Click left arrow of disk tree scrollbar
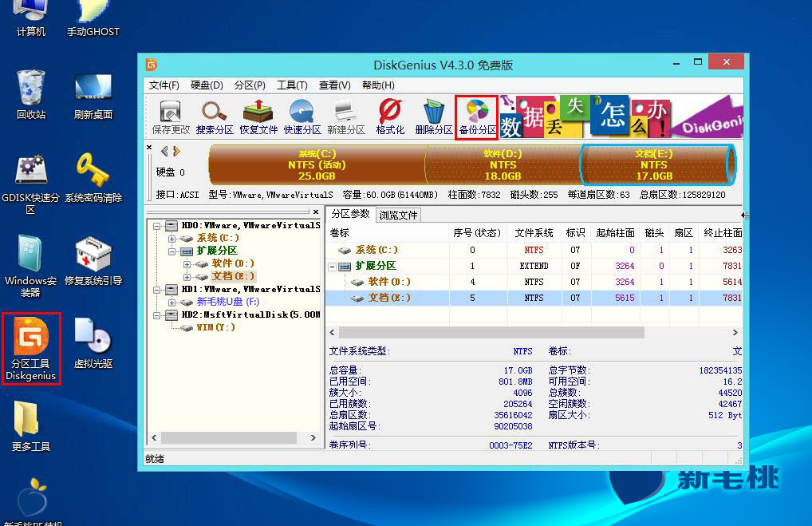 pyautogui.click(x=154, y=438)
